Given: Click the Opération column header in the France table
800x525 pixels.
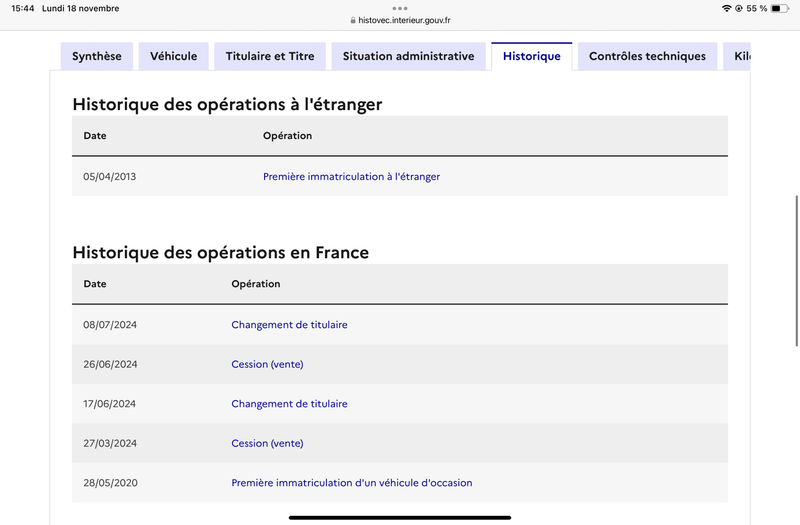Looking at the screenshot, I should 256,284.
